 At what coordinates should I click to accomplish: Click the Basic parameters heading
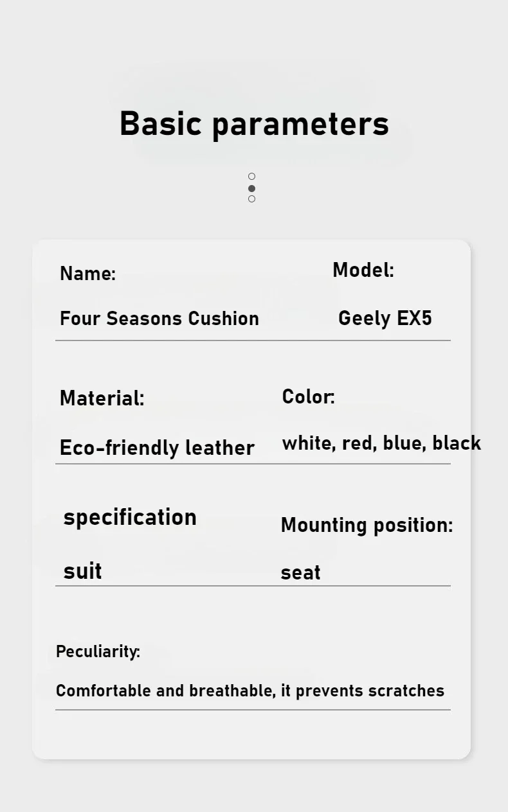pyautogui.click(x=254, y=123)
